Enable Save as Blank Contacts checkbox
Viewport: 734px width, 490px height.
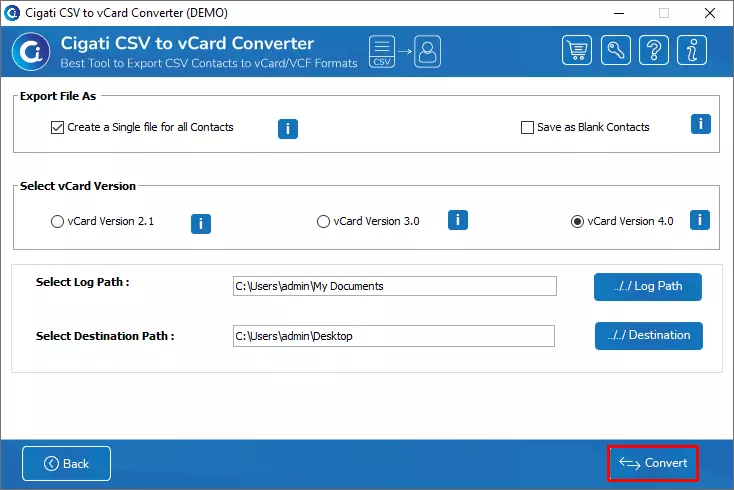(x=527, y=127)
